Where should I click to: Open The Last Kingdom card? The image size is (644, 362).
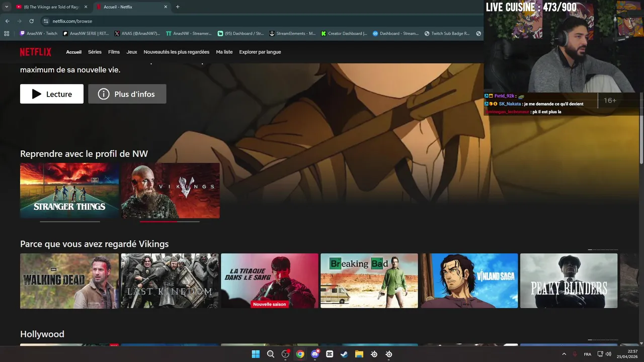(170, 281)
